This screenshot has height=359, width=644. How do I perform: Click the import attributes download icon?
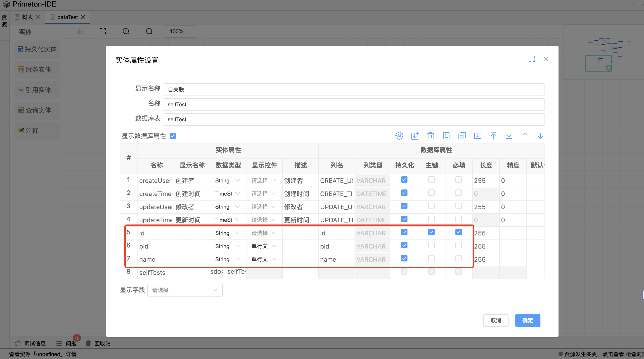pos(415,136)
